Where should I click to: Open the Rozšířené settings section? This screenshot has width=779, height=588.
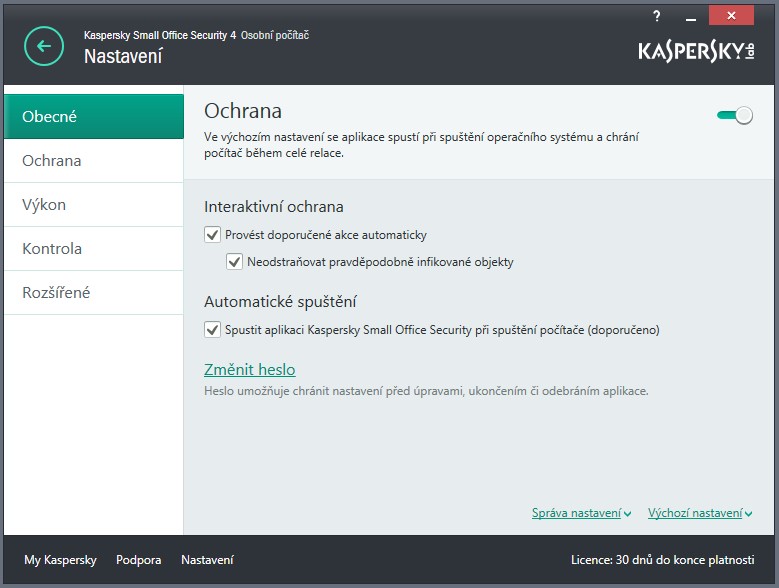(x=94, y=293)
